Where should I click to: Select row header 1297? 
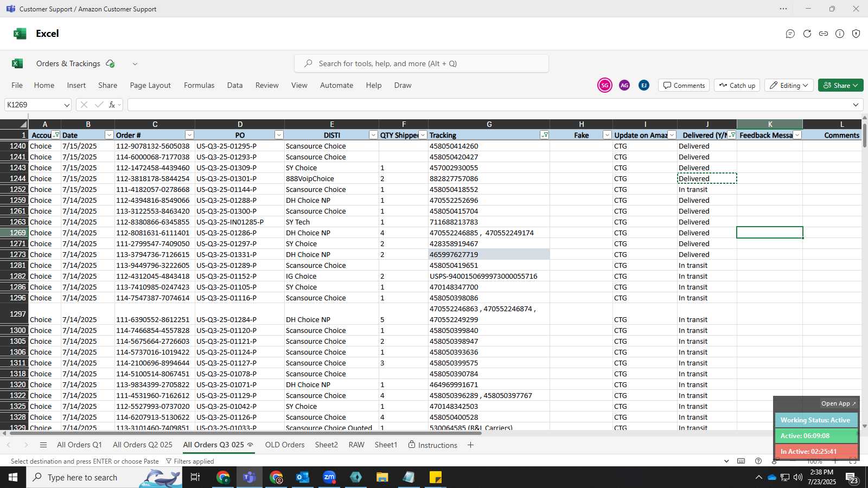coord(14,314)
